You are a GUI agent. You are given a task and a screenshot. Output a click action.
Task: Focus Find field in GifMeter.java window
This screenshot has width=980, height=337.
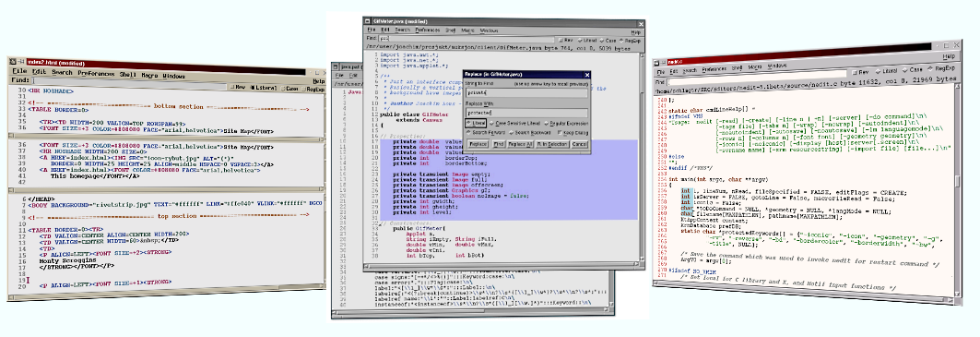(x=466, y=39)
